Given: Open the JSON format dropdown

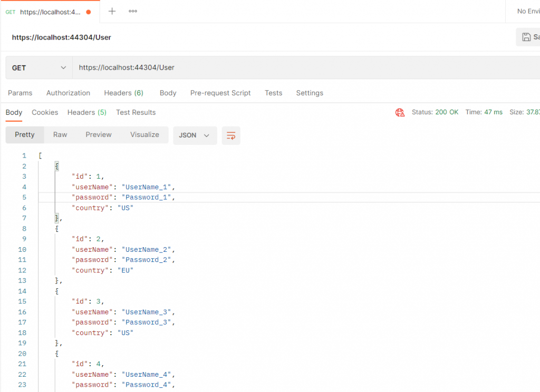Looking at the screenshot, I should click(x=195, y=135).
